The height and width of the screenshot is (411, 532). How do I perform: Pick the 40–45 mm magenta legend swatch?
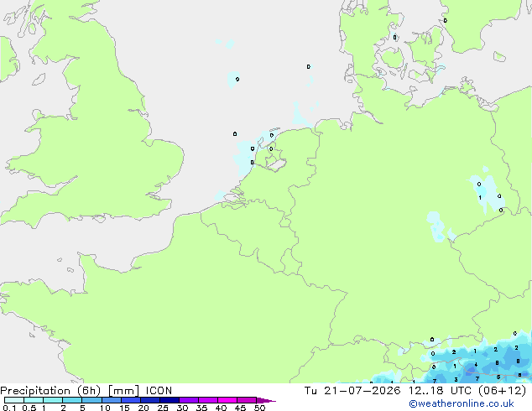227,400
